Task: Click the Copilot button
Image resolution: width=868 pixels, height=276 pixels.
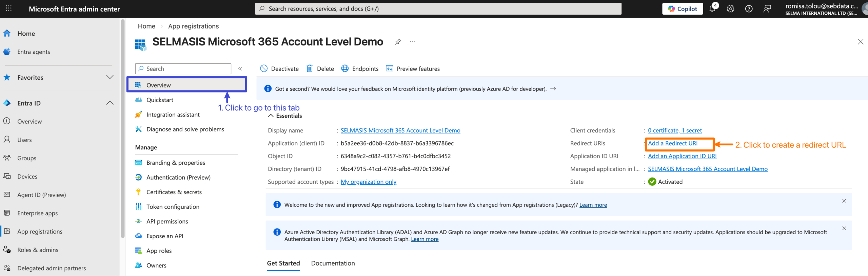Action: click(x=682, y=9)
